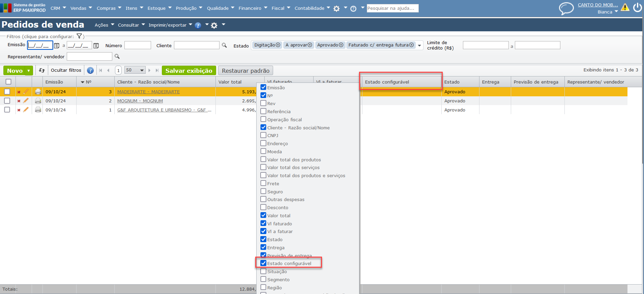Screen dimensions: 644x294
Task: Uncheck the Valor total column option
Action: pos(263,215)
